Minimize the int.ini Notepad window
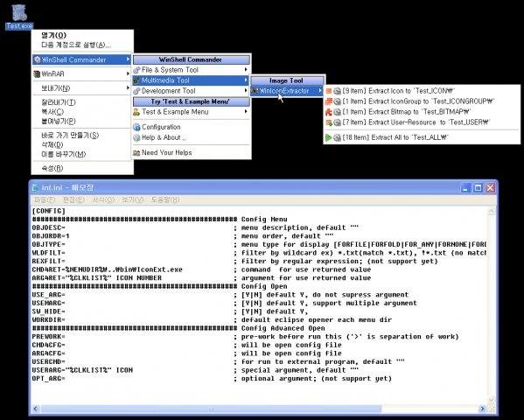 coord(466,188)
